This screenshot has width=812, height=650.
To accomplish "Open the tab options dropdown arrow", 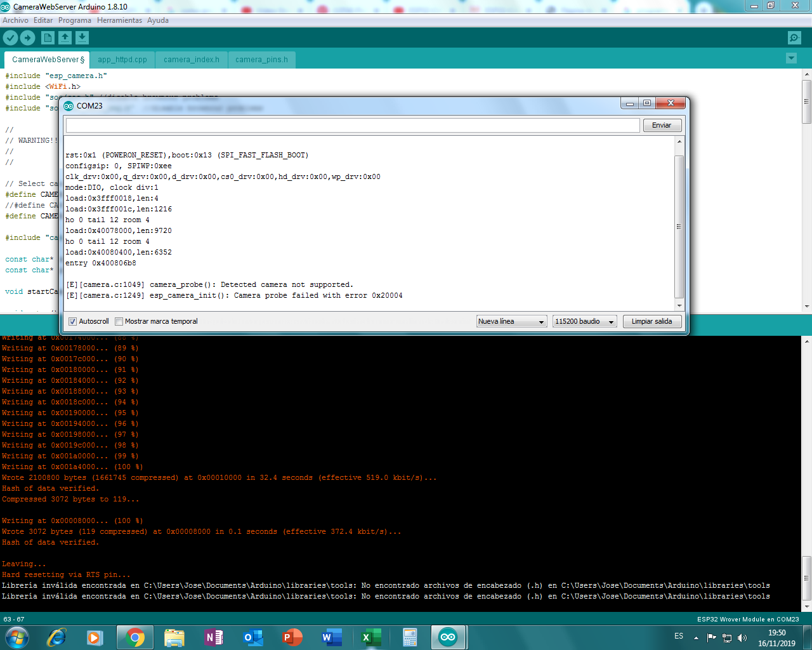I will 791,58.
